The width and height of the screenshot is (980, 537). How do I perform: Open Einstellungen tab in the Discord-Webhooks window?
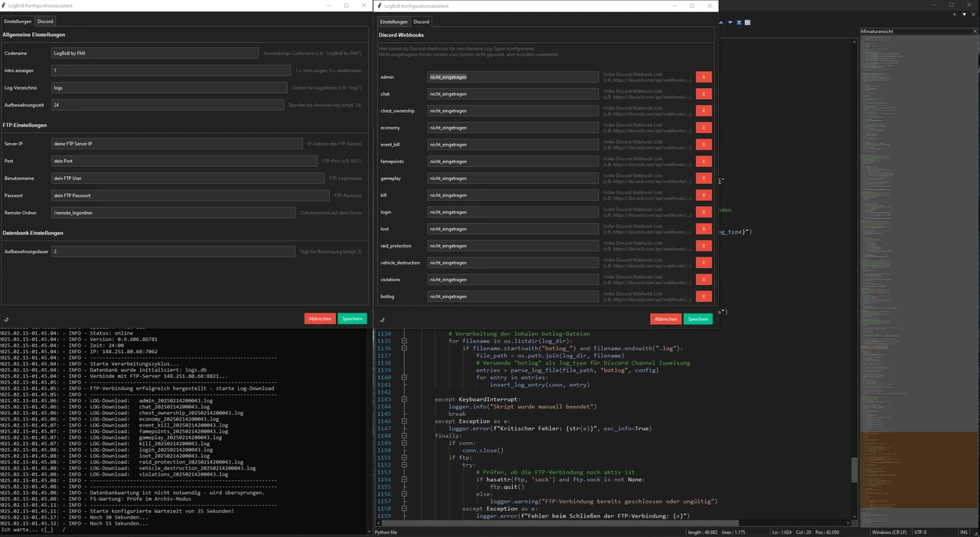[394, 21]
